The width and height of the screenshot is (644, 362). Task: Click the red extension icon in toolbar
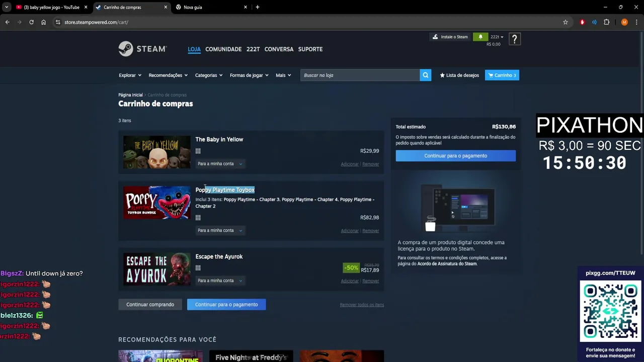click(582, 22)
